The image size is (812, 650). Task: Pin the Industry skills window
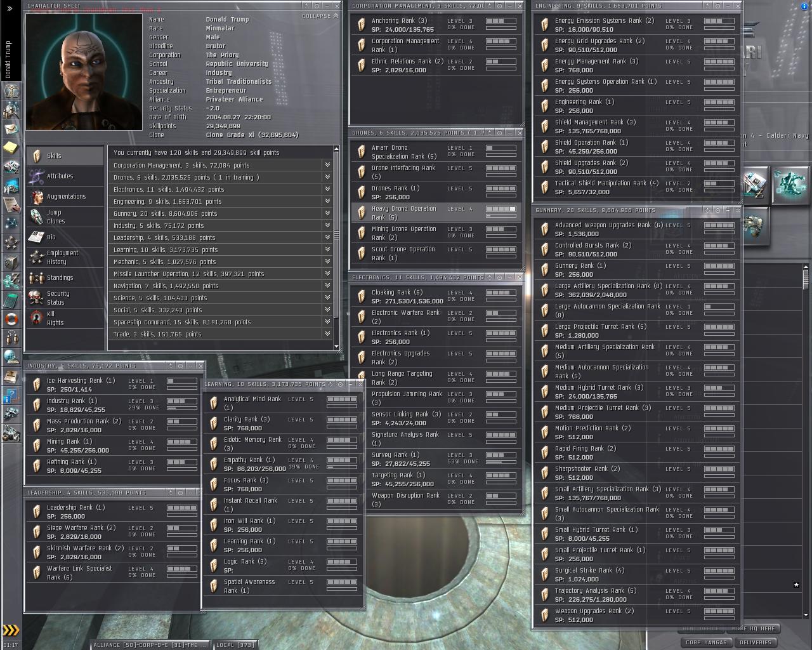coord(180,366)
